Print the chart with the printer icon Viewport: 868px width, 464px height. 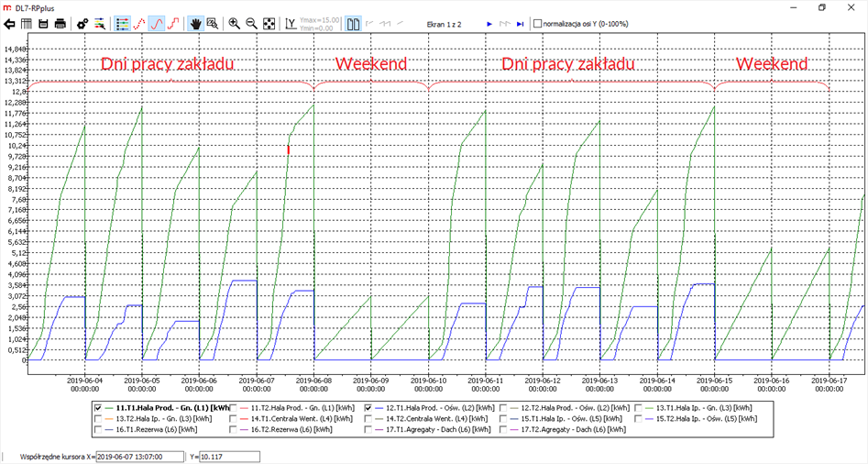point(60,24)
